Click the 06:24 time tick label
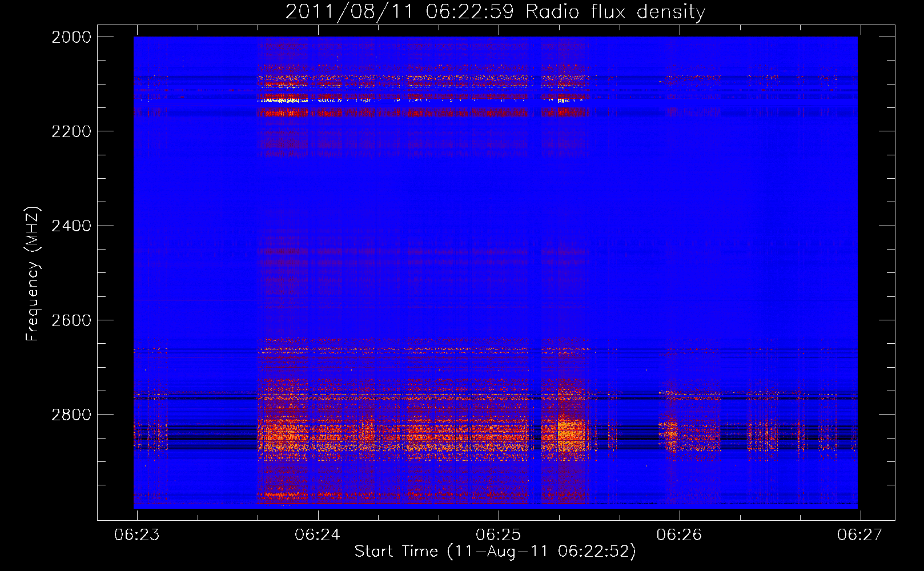Viewport: 924px width, 571px height. pos(318,535)
